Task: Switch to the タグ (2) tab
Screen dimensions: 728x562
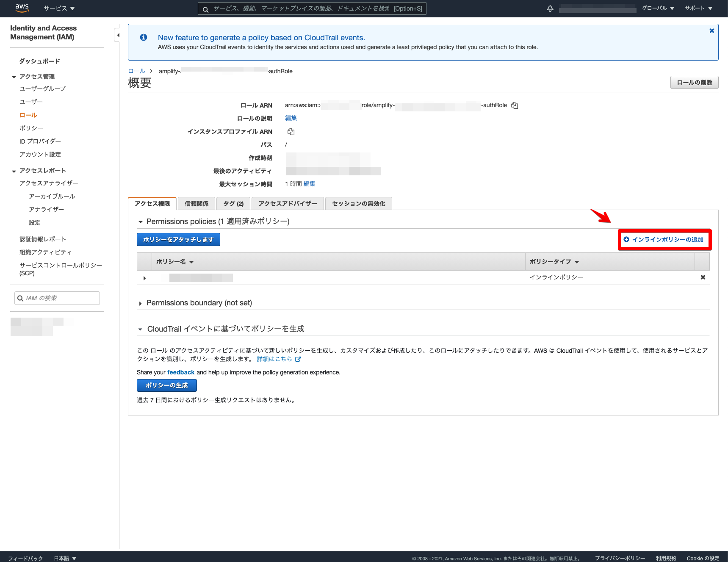Action: [233, 204]
